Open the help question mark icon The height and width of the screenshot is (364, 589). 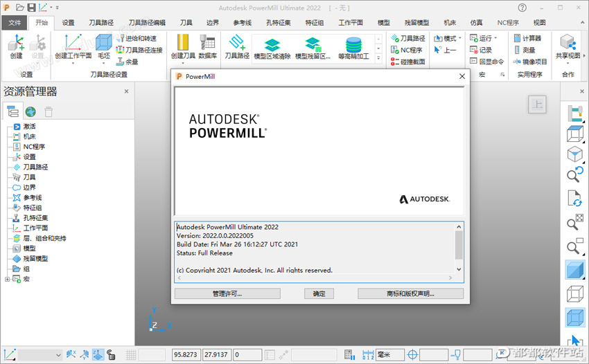pos(522,8)
